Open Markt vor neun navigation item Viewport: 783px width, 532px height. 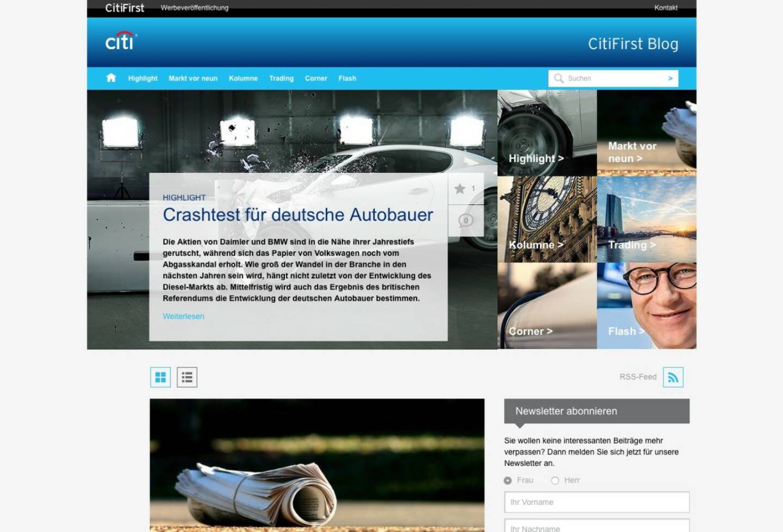click(193, 78)
